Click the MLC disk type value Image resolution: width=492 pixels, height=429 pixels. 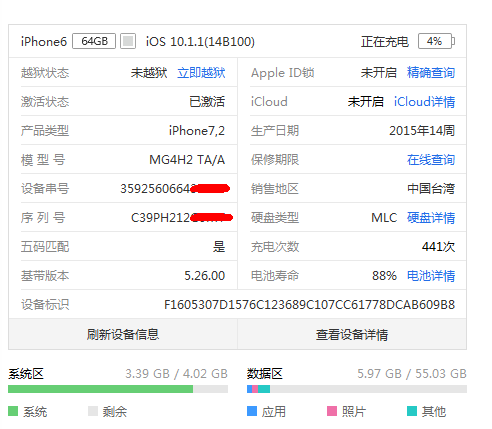[384, 218]
